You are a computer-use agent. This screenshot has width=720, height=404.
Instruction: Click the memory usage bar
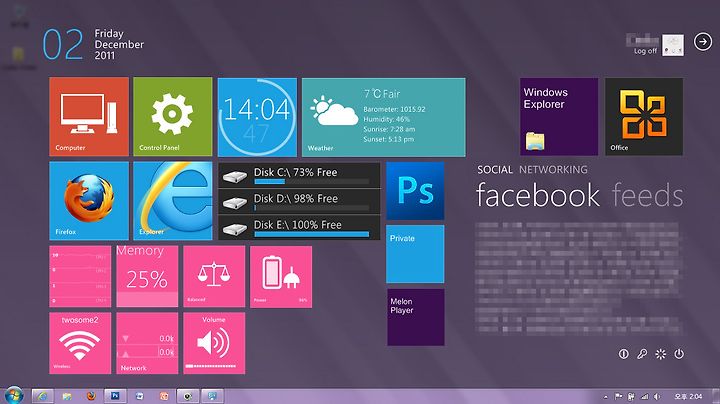coord(147,299)
